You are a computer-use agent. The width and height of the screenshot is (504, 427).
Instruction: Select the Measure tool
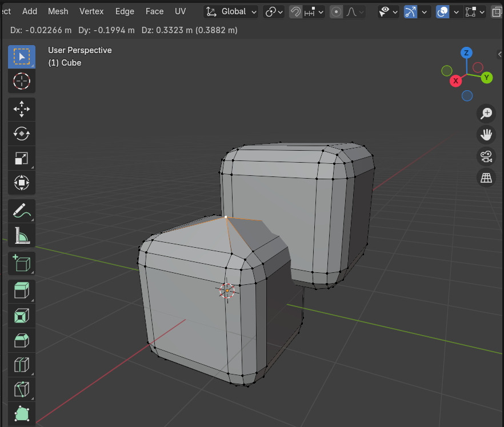point(22,235)
